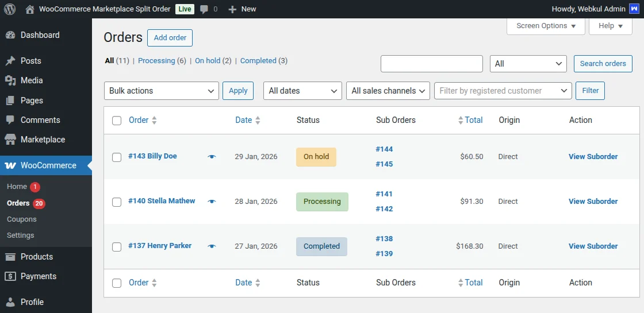Open WooCommerce Settings submenu
The image size is (644, 313).
pyautogui.click(x=21, y=235)
